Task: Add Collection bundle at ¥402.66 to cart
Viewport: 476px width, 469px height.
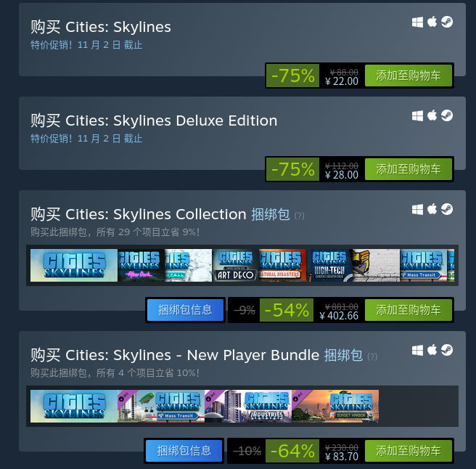Action: pyautogui.click(x=409, y=310)
